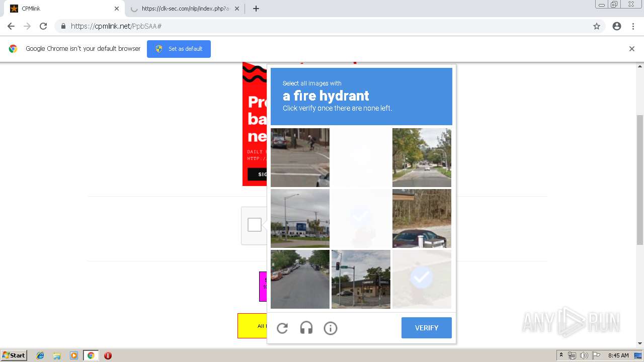This screenshot has width=644, height=362.
Task: Open Windows Explorer folder from taskbar
Action: coord(57,355)
